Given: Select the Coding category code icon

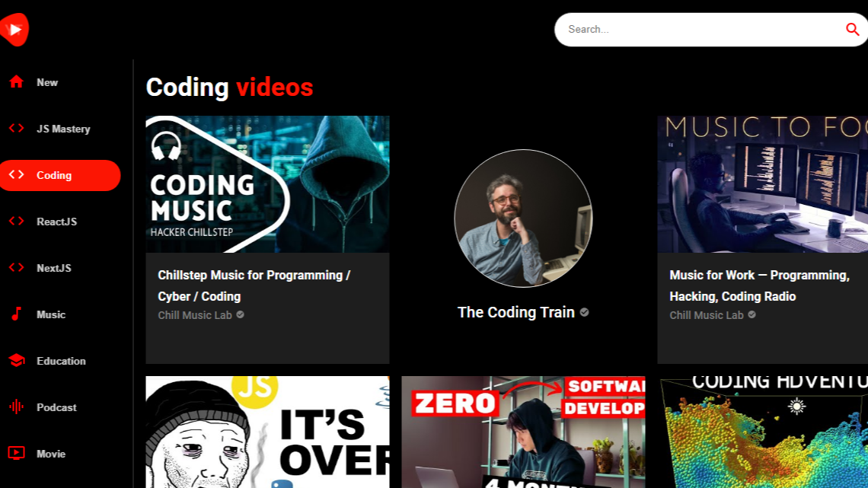Looking at the screenshot, I should (17, 175).
